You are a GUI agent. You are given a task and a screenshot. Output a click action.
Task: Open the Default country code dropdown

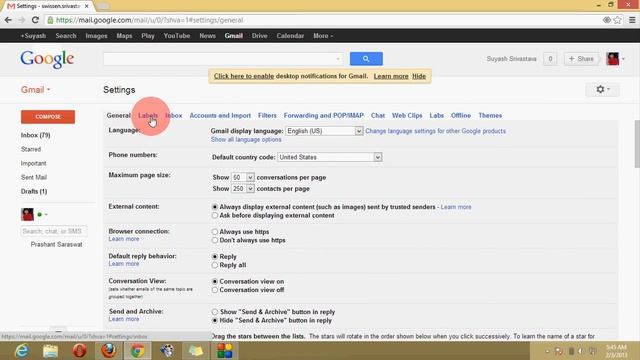(x=330, y=157)
